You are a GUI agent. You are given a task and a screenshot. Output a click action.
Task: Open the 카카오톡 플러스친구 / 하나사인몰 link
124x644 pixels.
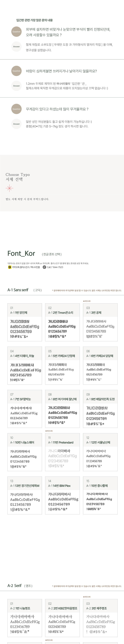(26, 267)
